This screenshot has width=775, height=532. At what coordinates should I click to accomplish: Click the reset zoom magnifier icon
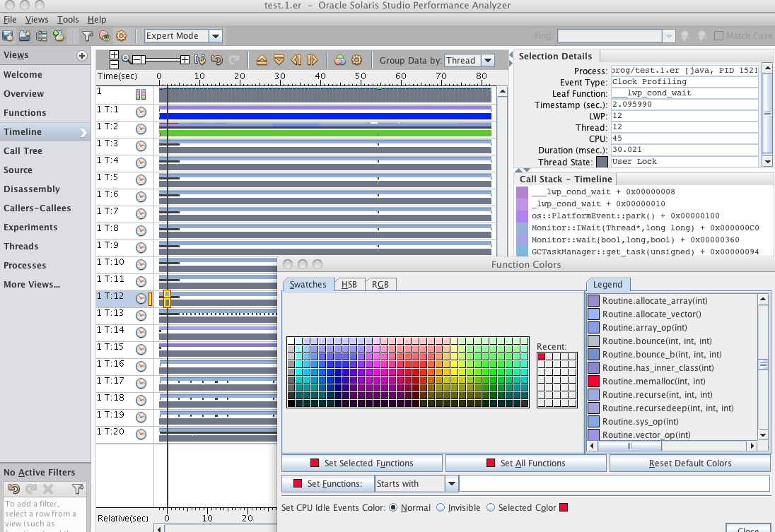[x=126, y=59]
